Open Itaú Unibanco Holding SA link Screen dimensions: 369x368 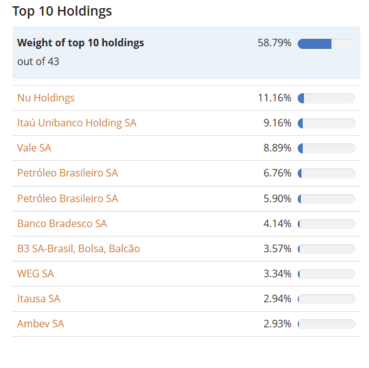(77, 123)
